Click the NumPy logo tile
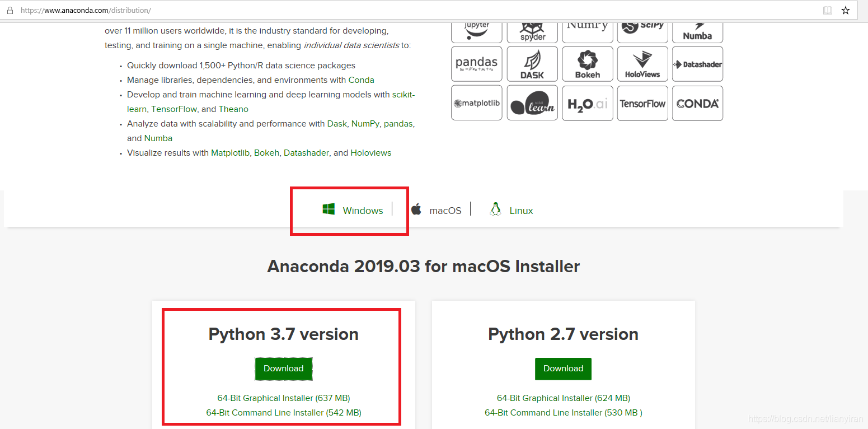The width and height of the screenshot is (868, 429). click(588, 33)
